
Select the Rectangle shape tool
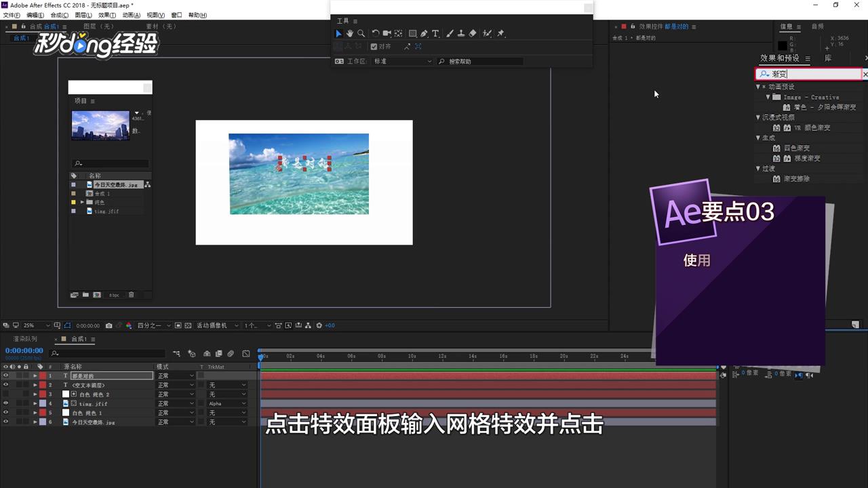(x=412, y=33)
